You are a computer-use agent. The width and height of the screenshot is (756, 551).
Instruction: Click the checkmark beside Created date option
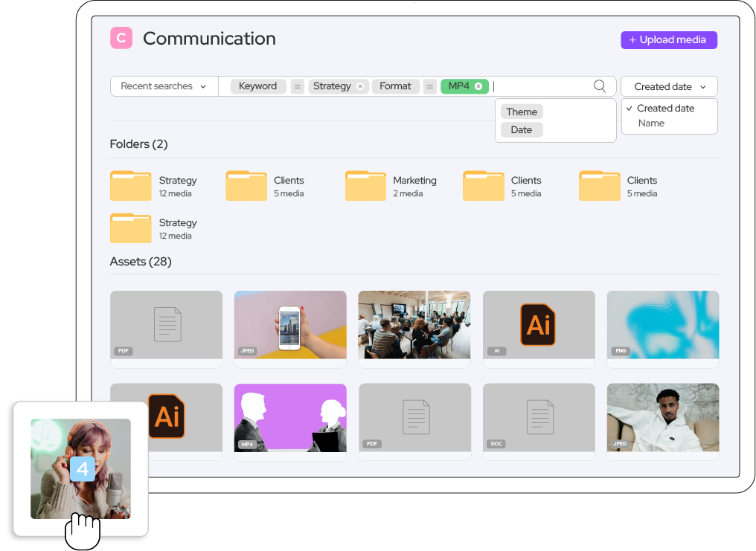click(630, 109)
